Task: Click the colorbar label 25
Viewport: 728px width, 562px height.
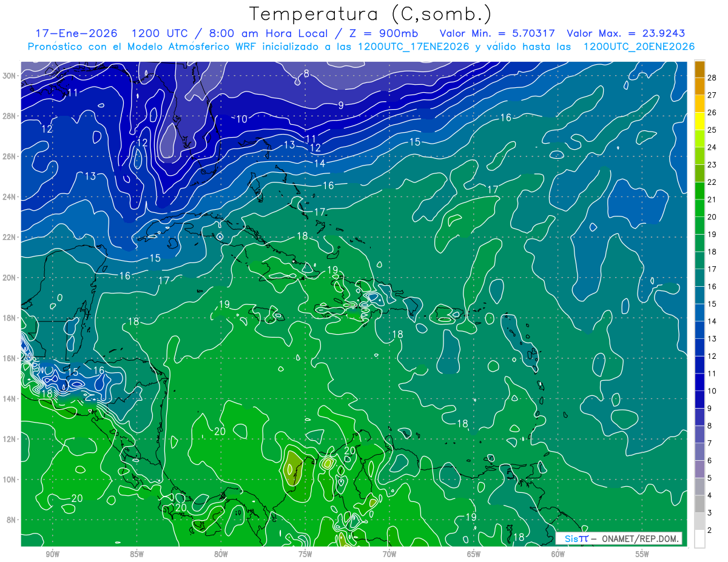Action: click(712, 130)
